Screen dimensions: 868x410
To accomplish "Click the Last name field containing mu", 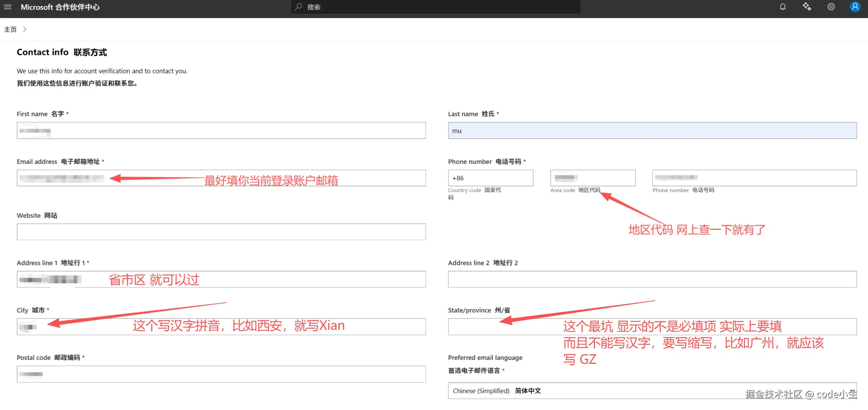I will pyautogui.click(x=652, y=131).
